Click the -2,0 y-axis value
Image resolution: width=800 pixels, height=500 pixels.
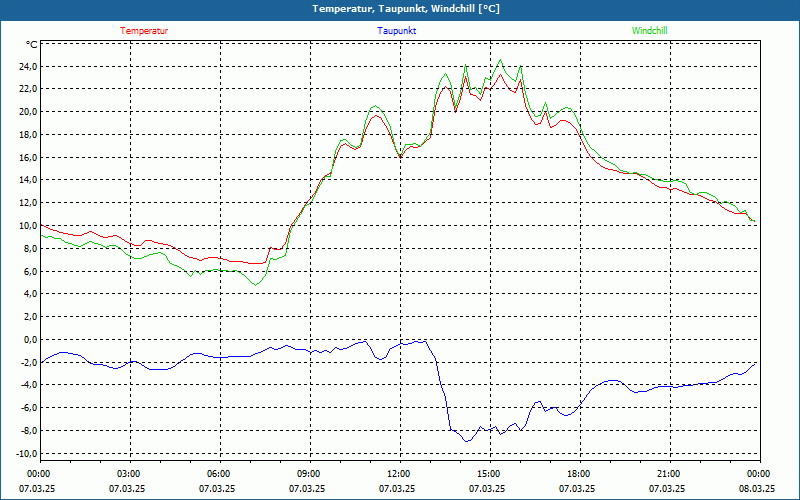[x=28, y=362]
